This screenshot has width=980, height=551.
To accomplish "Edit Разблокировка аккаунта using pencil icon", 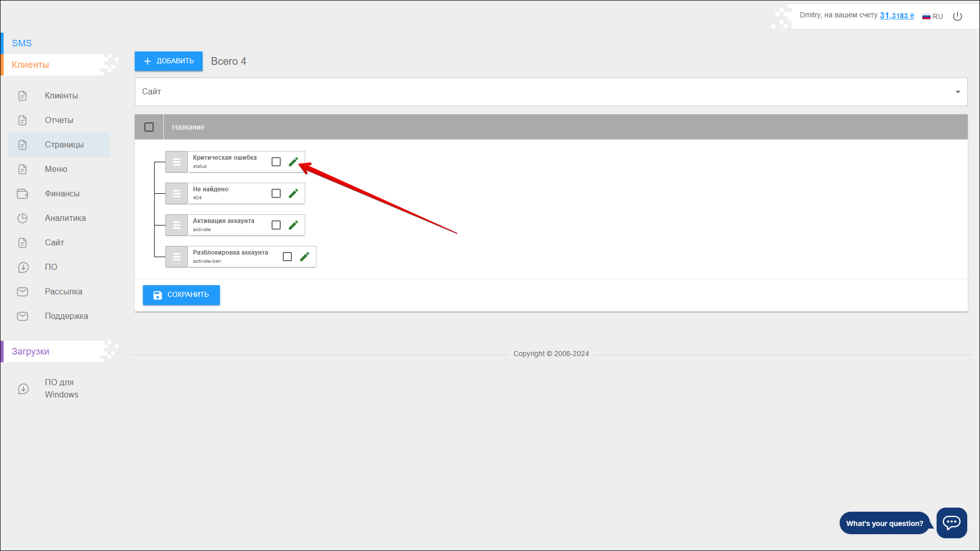I will pyautogui.click(x=304, y=257).
